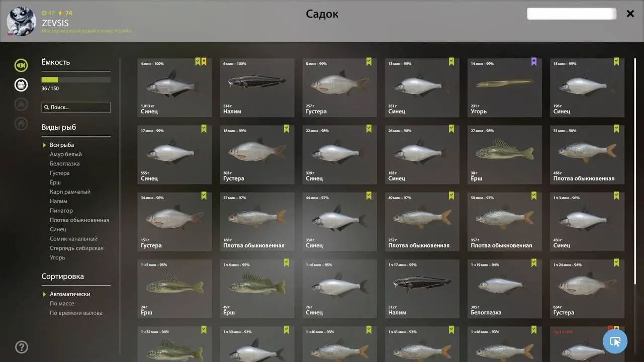
Task: Sort fish По времени вылова
Action: click(x=76, y=313)
